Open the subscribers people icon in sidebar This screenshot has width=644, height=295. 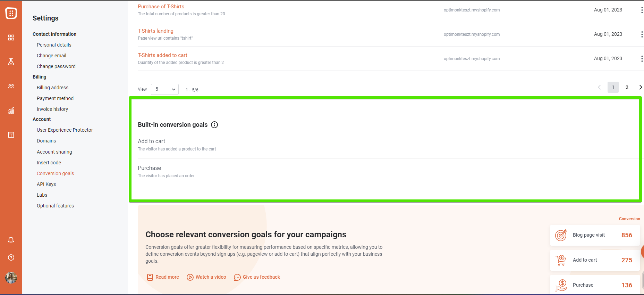tap(11, 86)
